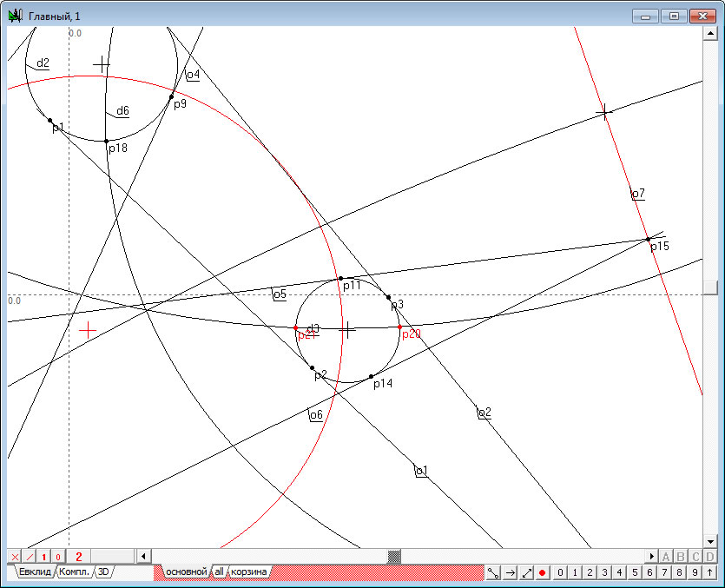Click the greyed D button

point(709,557)
